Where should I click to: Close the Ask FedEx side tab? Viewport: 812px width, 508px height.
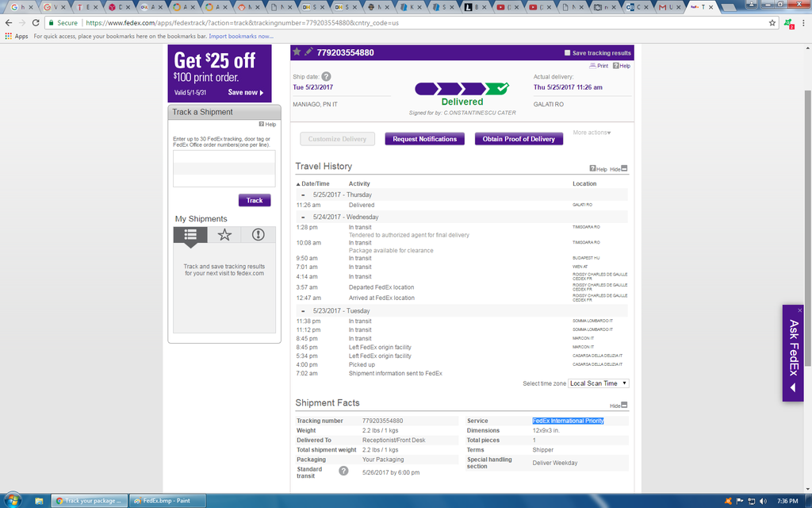coord(799,310)
